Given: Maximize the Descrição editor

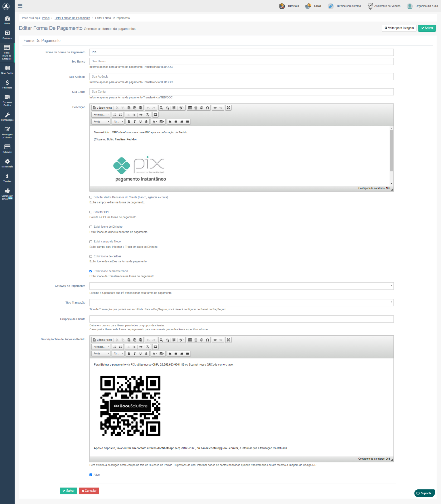Looking at the screenshot, I should [x=228, y=108].
